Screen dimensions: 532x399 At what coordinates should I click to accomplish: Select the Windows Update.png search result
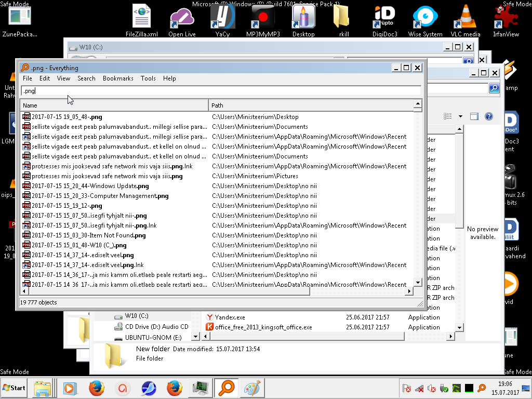90,186
